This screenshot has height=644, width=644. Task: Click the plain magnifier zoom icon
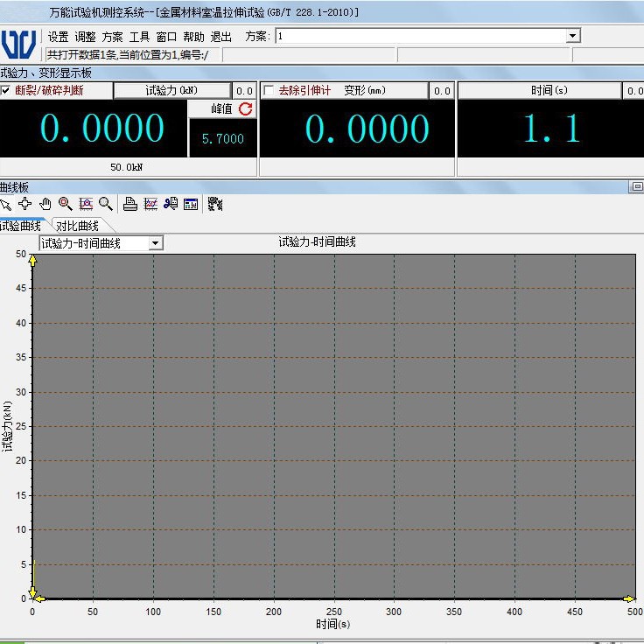(106, 204)
